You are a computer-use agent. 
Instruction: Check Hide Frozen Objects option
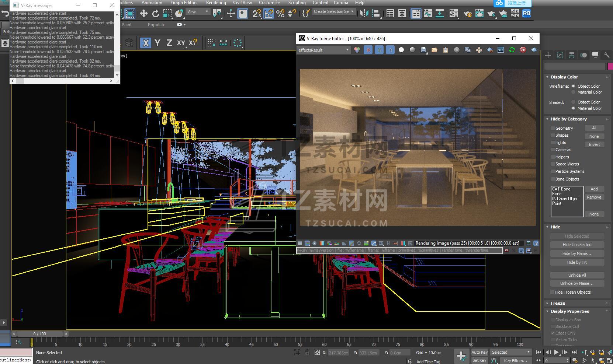tap(552, 292)
